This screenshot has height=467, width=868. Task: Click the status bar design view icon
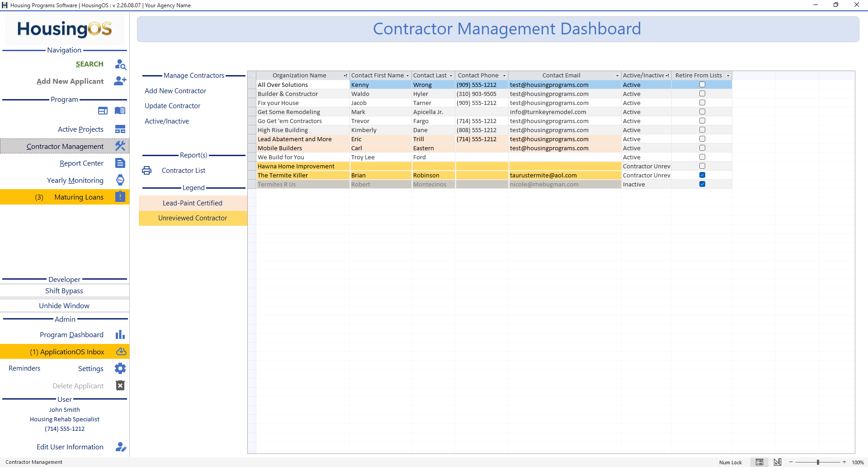coord(778,462)
